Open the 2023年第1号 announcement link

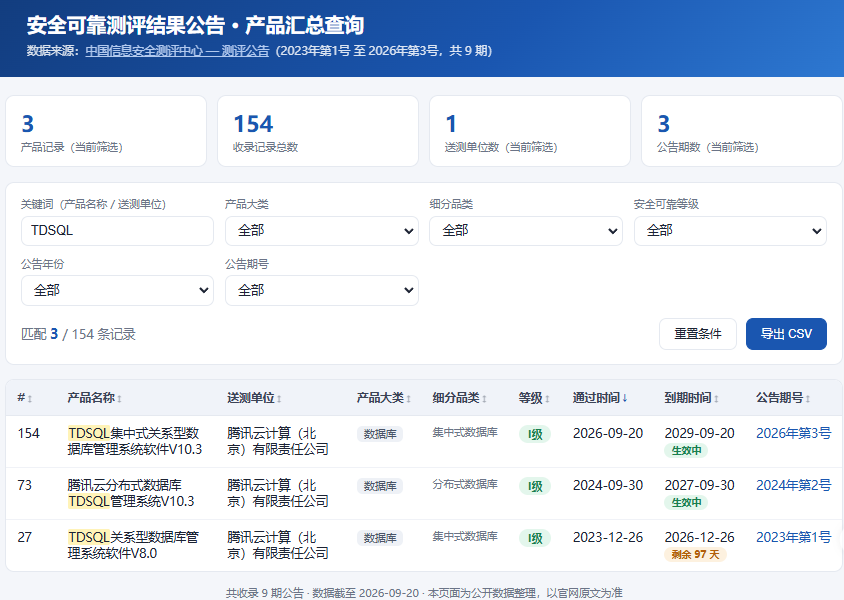click(793, 537)
